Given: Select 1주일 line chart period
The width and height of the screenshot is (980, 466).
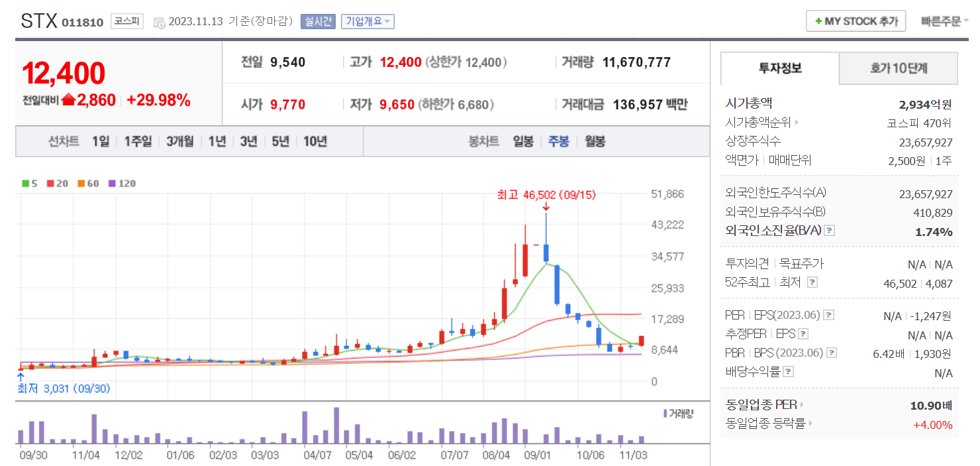Looking at the screenshot, I should pos(138,141).
